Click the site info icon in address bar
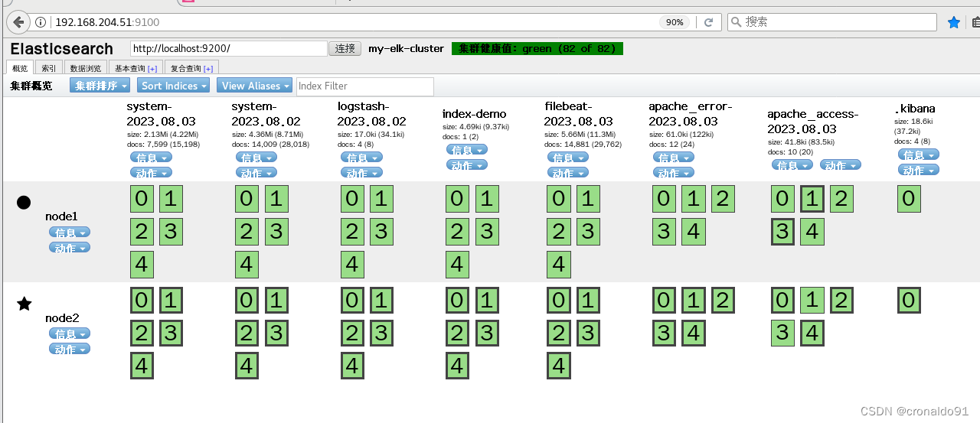 [x=42, y=22]
